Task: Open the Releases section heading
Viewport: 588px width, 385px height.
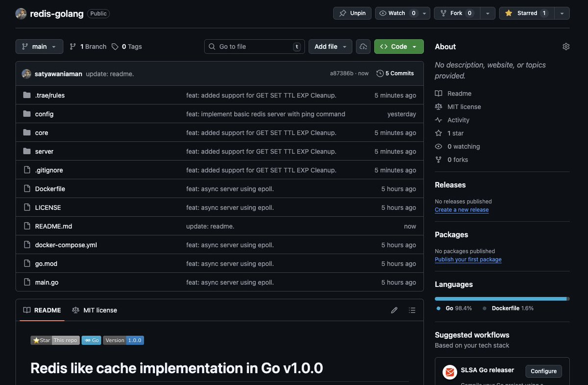Action: [x=450, y=185]
